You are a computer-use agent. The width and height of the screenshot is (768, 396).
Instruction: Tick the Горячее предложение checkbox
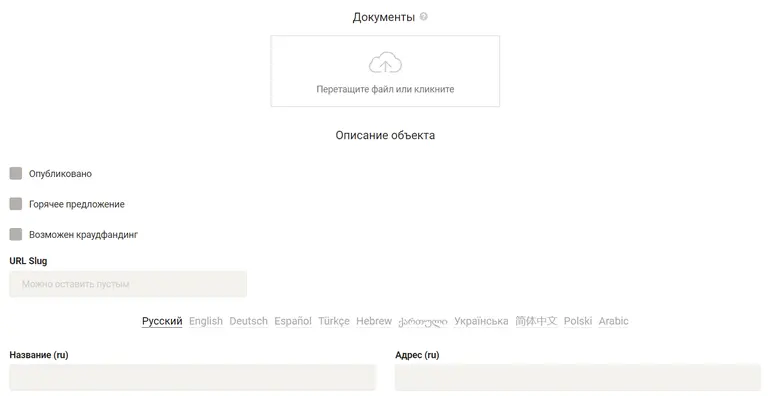16,204
